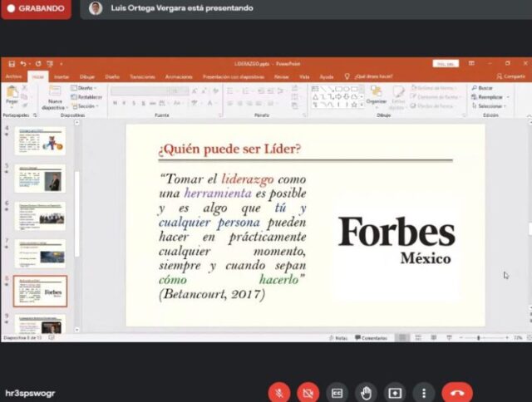Click the font color A icon
The image size is (532, 402).
coord(210,103)
